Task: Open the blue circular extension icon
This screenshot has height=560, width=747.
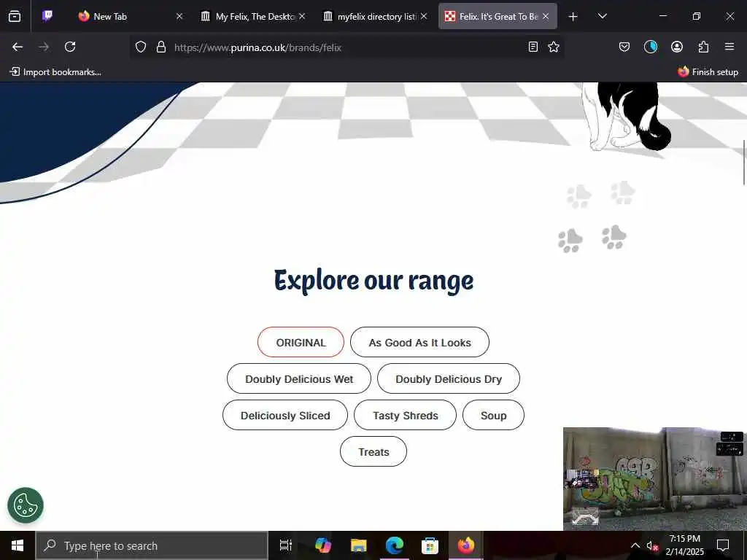Action: [650, 47]
